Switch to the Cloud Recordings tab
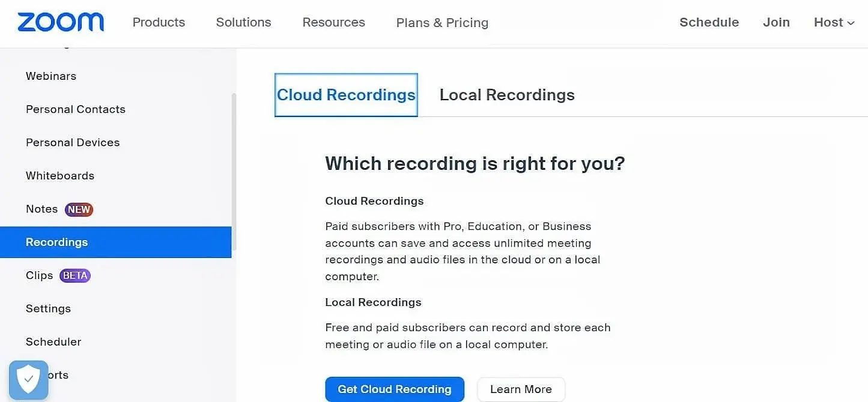 (346, 95)
